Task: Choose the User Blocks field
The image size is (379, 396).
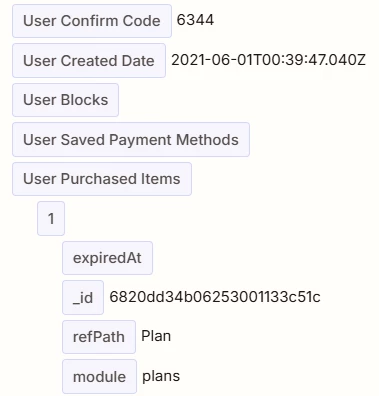Action: pyautogui.click(x=65, y=100)
